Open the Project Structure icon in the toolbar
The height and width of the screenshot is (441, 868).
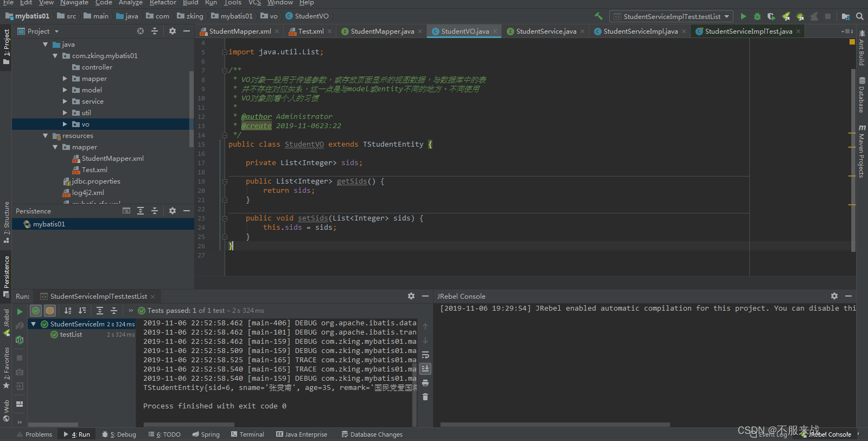[x=846, y=16]
